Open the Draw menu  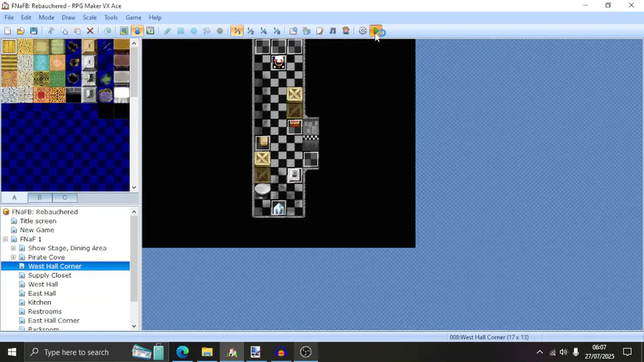click(69, 18)
